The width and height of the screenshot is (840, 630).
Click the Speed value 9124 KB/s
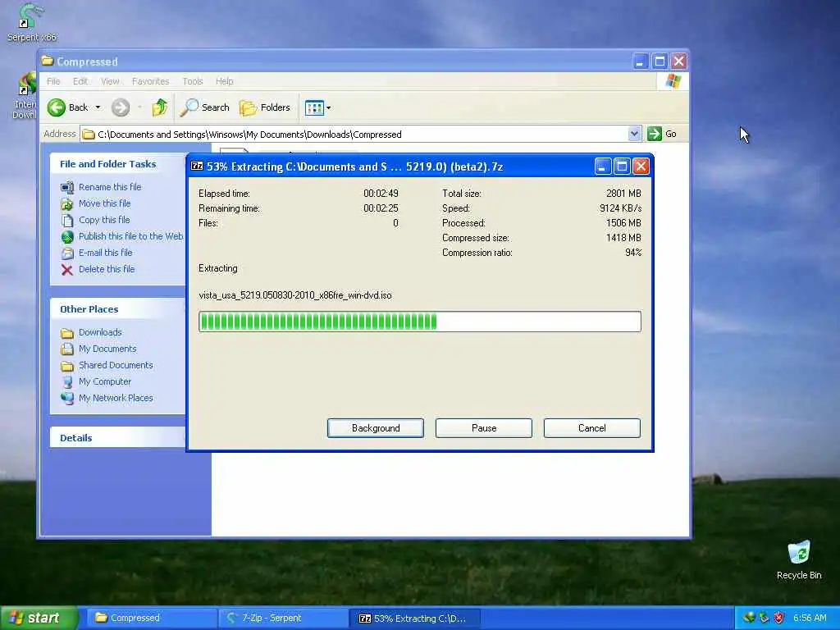[x=620, y=208]
